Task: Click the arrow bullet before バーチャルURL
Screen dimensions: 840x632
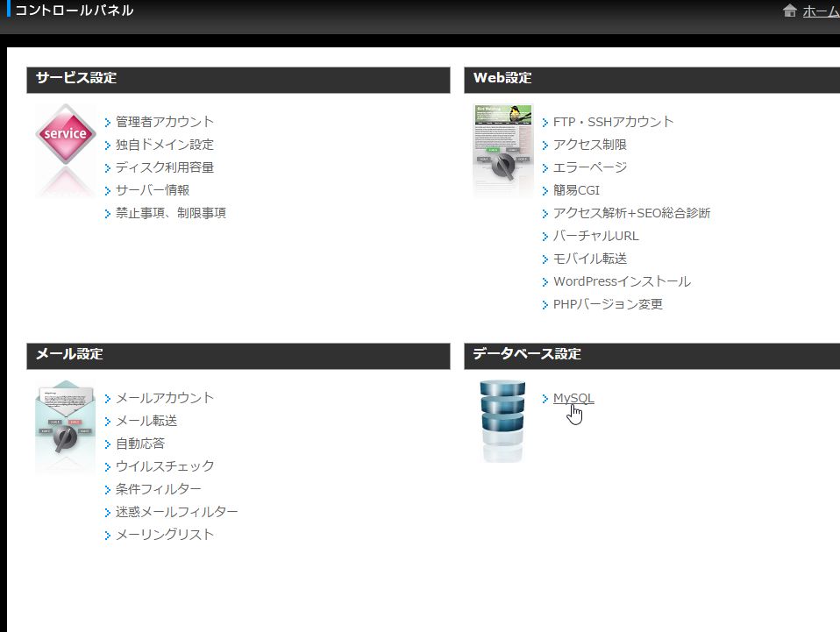Action: pyautogui.click(x=545, y=237)
